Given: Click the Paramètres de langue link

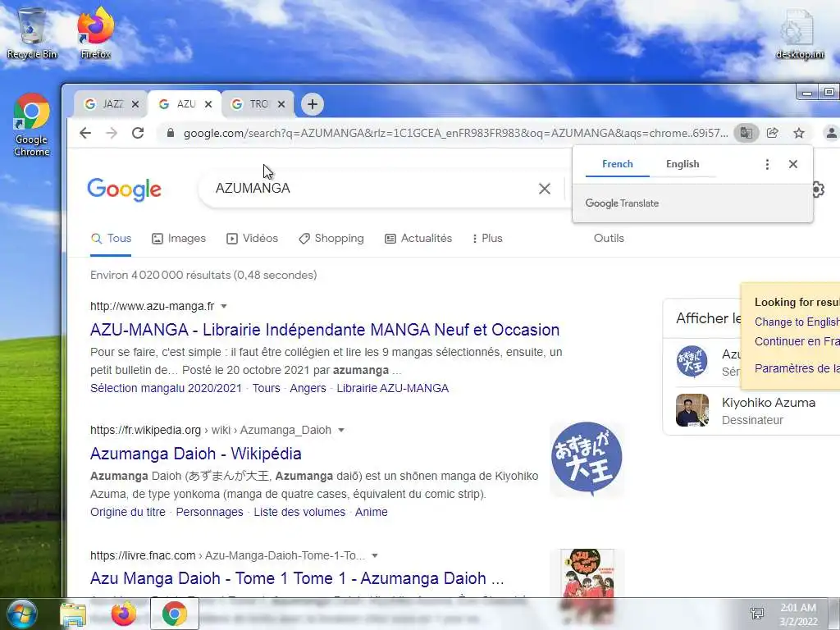Looking at the screenshot, I should 797,368.
